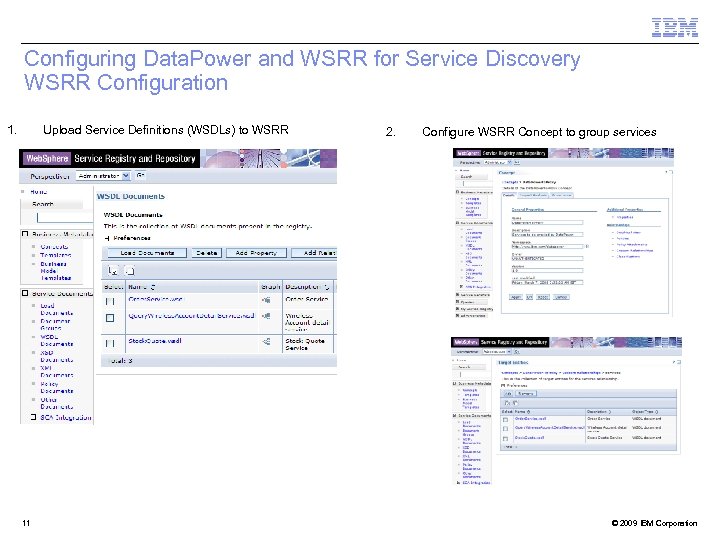This screenshot has height=540, width=720.
Task: Click the Add Relationship button in WSDL Documents
Action: click(314, 253)
